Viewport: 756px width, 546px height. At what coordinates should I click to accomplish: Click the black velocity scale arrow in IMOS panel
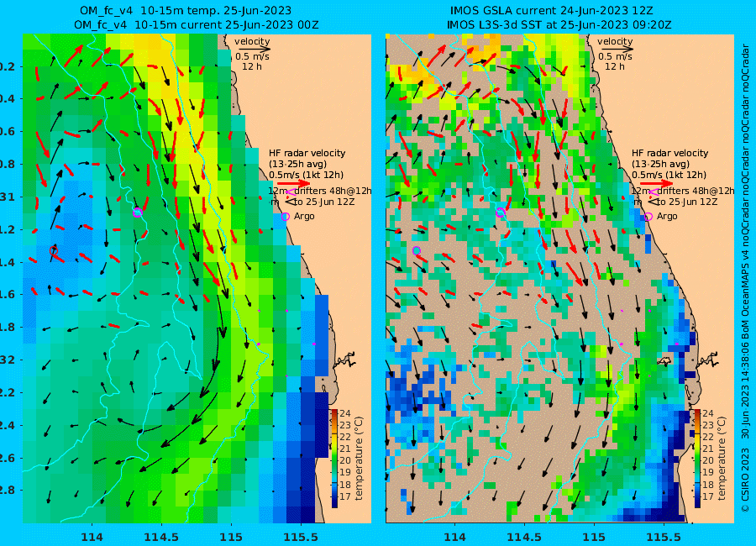coord(616,49)
